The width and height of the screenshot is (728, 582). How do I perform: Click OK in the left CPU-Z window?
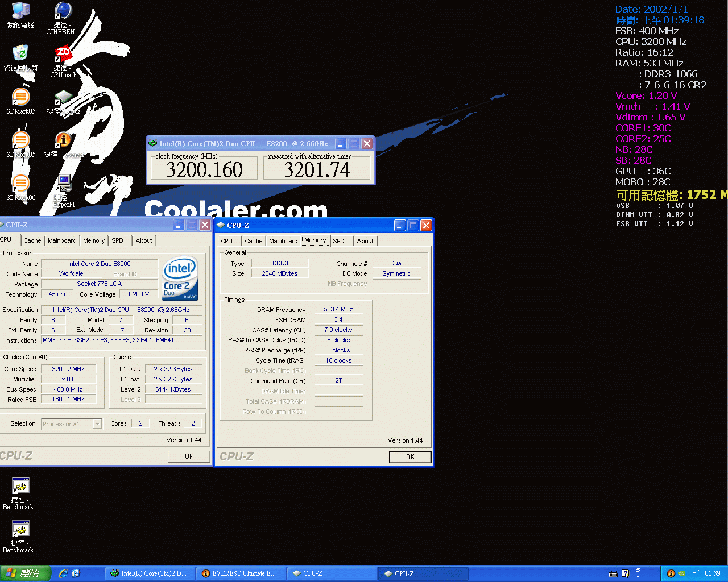189,456
